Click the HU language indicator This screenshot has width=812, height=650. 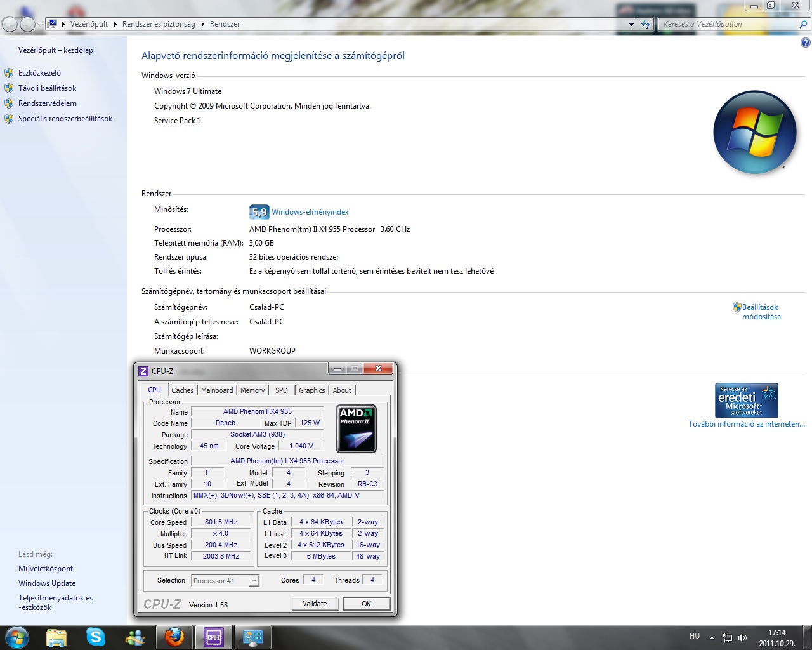click(x=695, y=636)
